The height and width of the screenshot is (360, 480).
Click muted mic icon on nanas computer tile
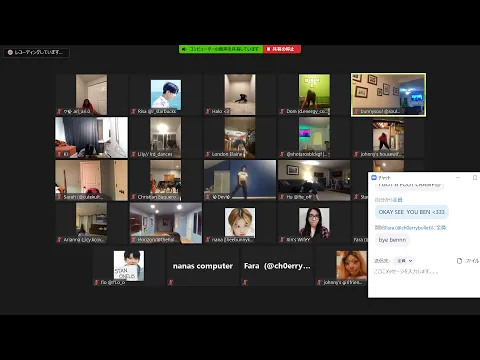(171, 282)
